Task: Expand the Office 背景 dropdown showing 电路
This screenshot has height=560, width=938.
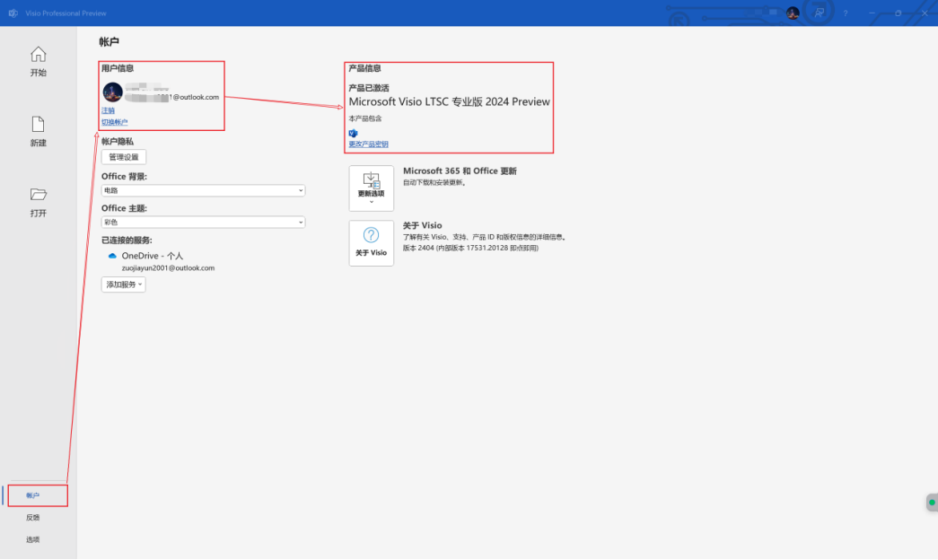Action: (x=204, y=190)
